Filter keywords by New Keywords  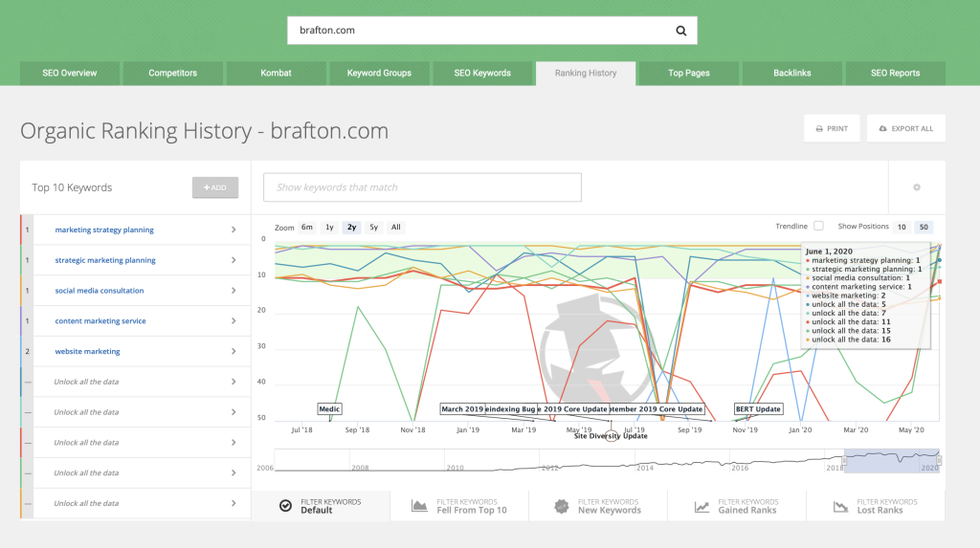click(x=598, y=506)
